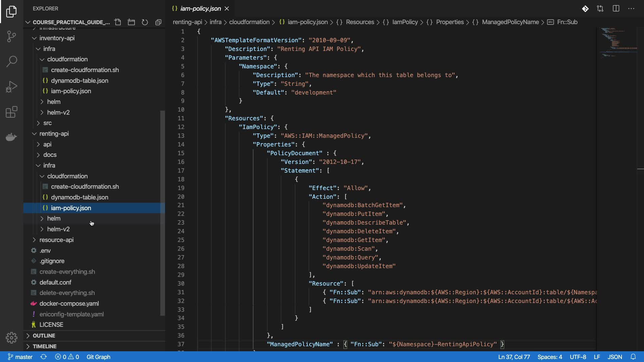The image size is (644, 362).
Task: Click the IamPolicy breadcrumb segment
Action: pos(405,22)
